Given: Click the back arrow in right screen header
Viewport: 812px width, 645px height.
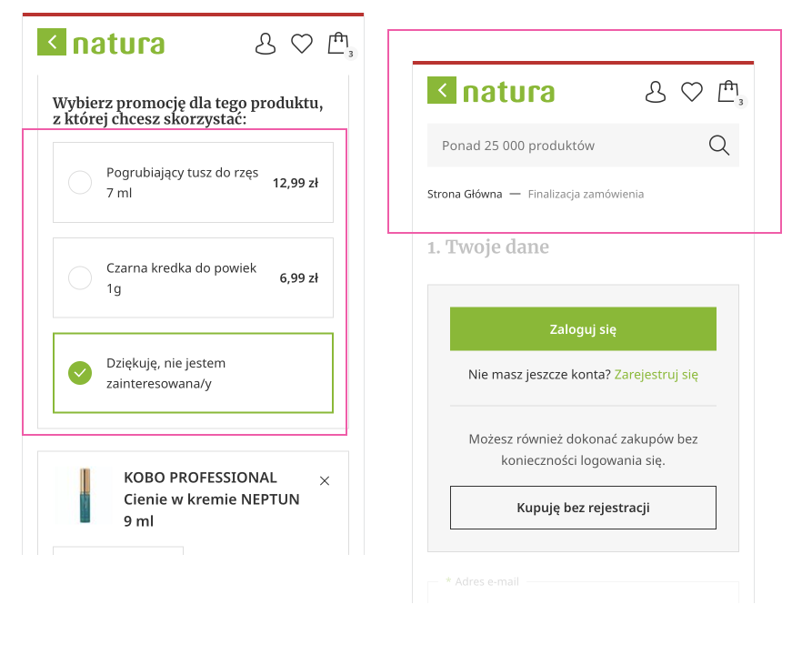Looking at the screenshot, I should 442,90.
